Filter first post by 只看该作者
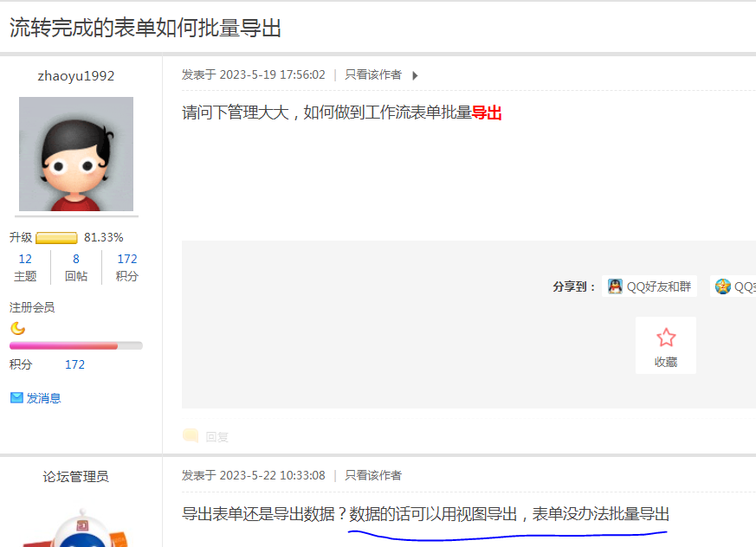The image size is (756, 547). [x=373, y=74]
